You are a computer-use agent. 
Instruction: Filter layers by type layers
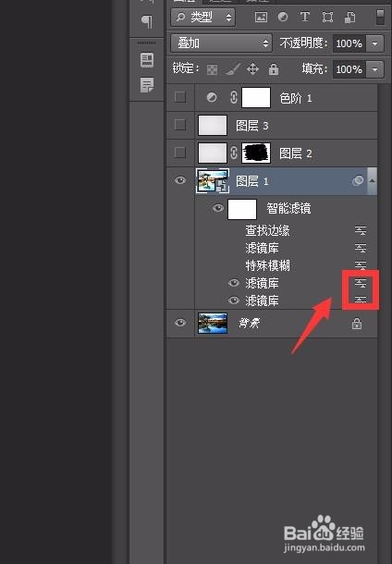(305, 17)
